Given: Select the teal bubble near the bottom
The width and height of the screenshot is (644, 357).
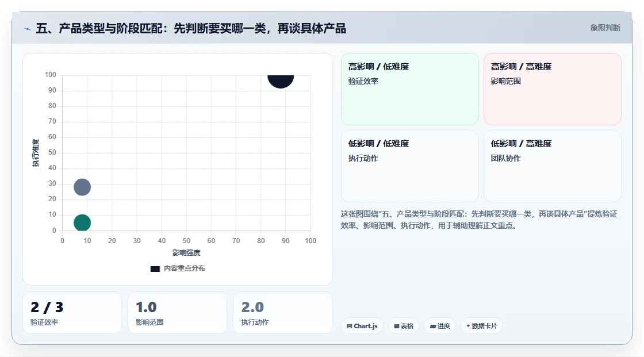Looking at the screenshot, I should pyautogui.click(x=82, y=223).
